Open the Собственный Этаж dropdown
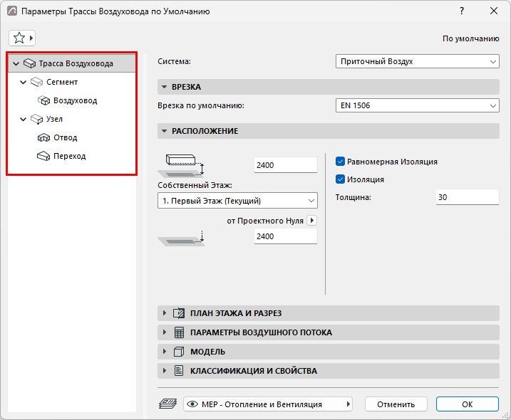The image size is (511, 420). click(x=237, y=201)
